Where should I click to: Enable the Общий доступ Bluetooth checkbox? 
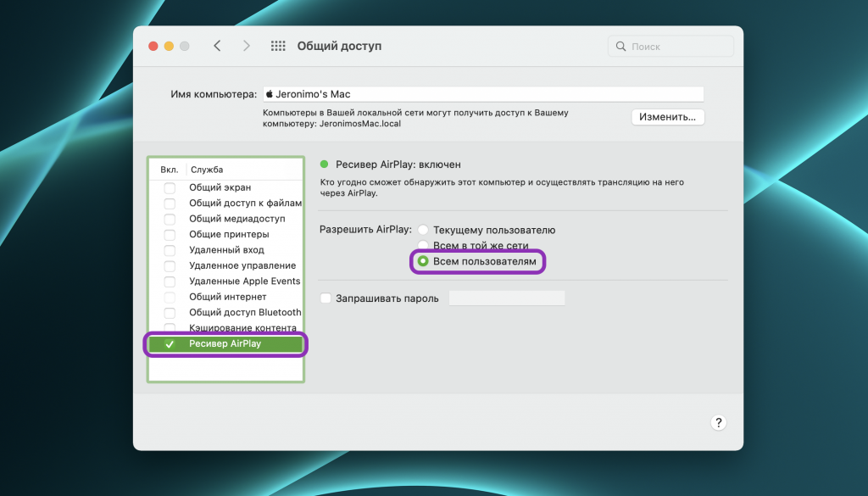click(170, 312)
